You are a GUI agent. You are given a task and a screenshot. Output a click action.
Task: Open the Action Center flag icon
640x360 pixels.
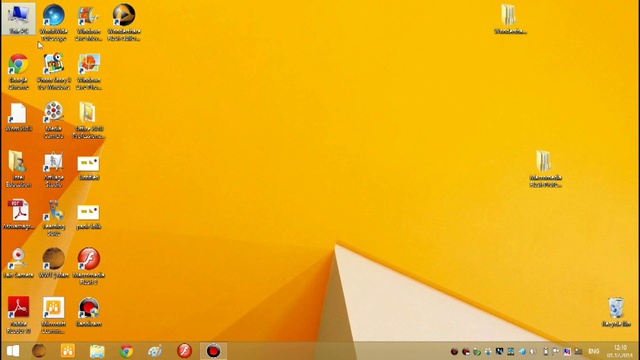click(x=556, y=351)
